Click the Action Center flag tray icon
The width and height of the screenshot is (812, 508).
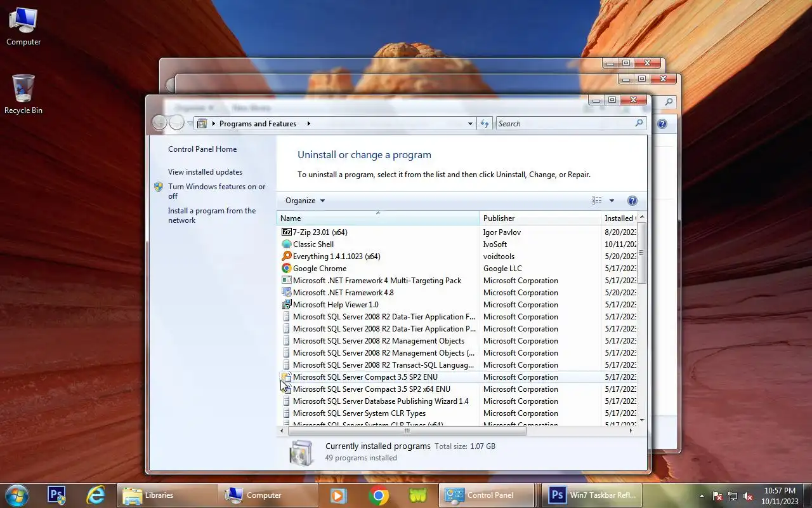click(x=718, y=496)
